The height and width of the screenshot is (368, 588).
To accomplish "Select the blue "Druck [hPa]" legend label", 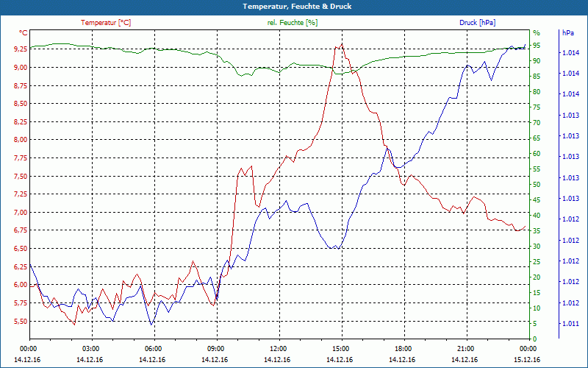I will (x=477, y=23).
